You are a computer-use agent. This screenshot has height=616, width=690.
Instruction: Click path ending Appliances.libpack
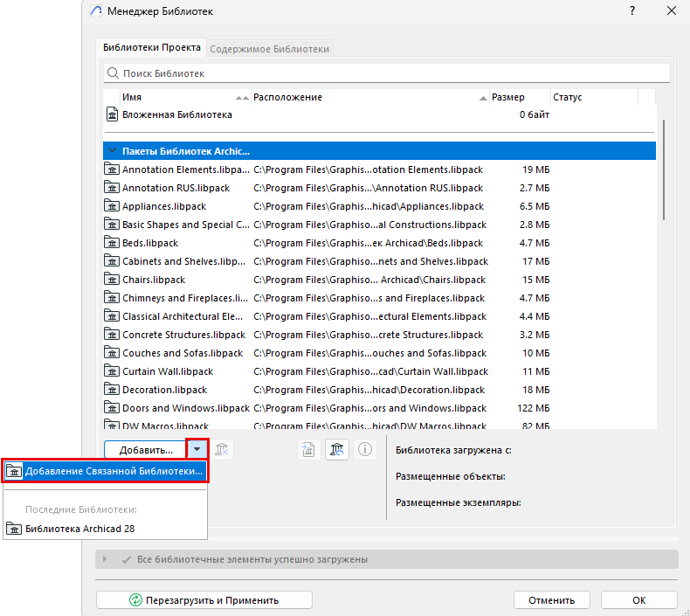(369, 206)
